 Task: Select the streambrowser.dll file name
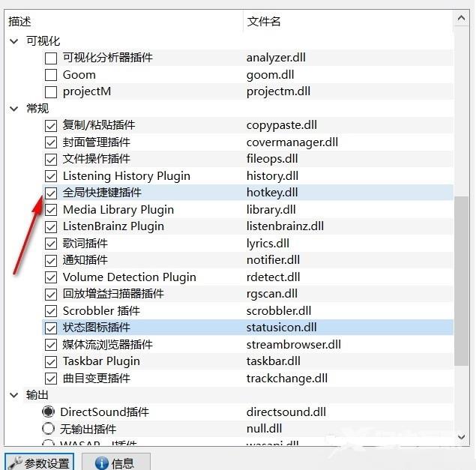(294, 344)
